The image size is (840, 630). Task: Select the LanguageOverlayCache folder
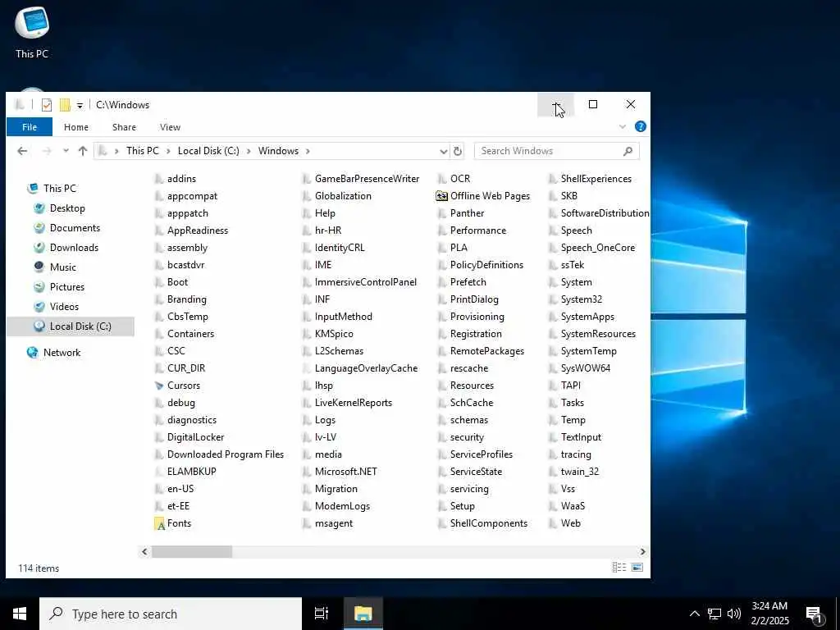360,368
